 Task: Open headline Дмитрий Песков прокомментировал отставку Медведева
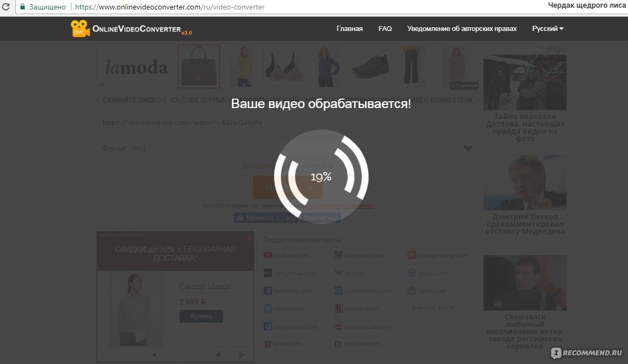(x=525, y=224)
